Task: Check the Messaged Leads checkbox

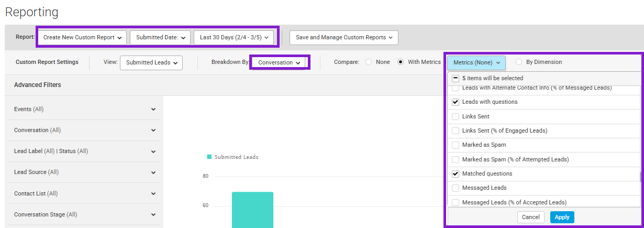Action: (456, 188)
